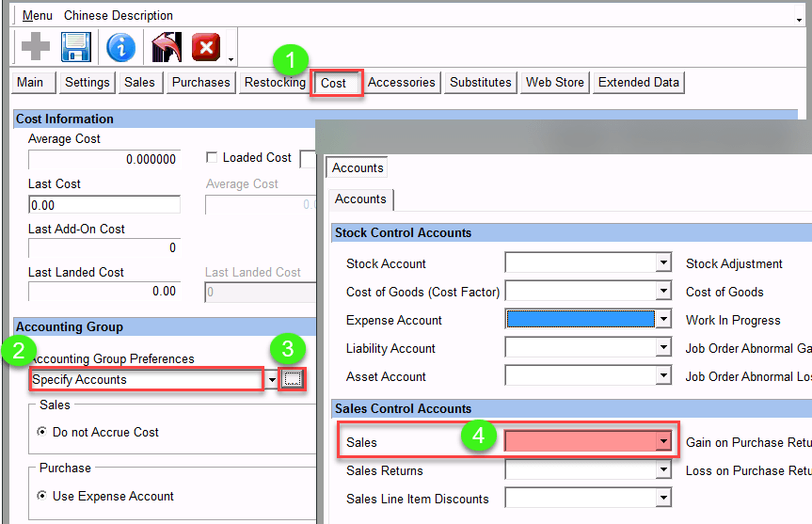Click the Extended Data tab button
Screen dimensions: 812x524
point(638,83)
